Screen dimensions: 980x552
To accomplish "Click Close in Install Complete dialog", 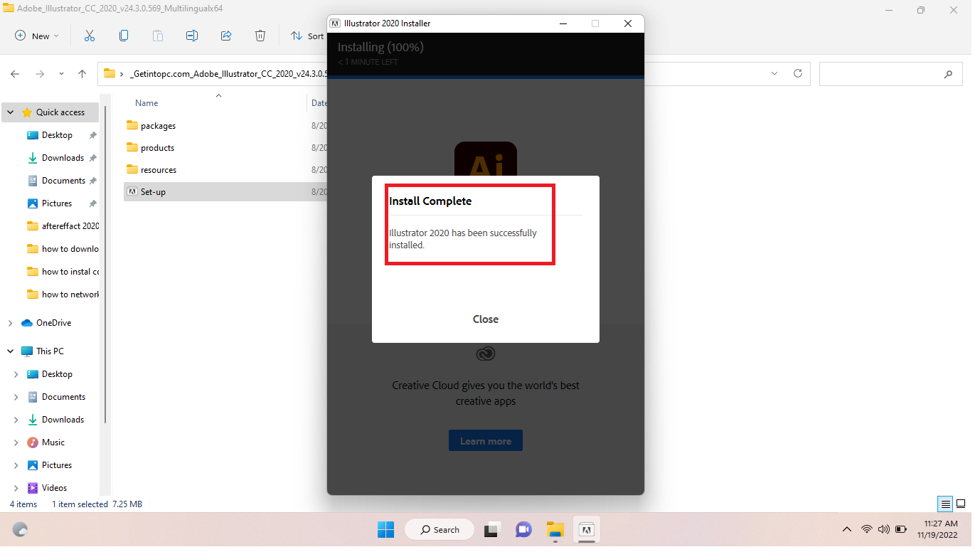I will (x=485, y=319).
